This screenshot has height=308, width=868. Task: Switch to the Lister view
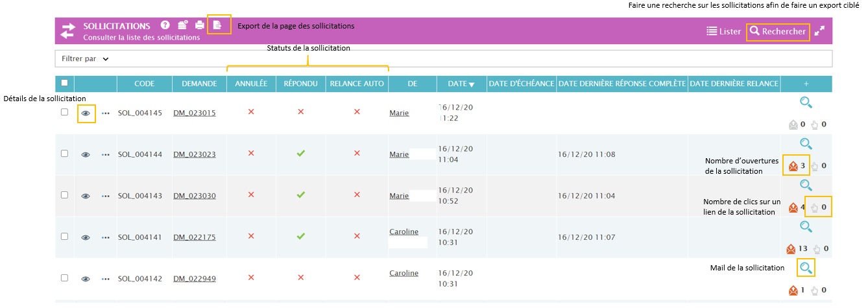(723, 31)
